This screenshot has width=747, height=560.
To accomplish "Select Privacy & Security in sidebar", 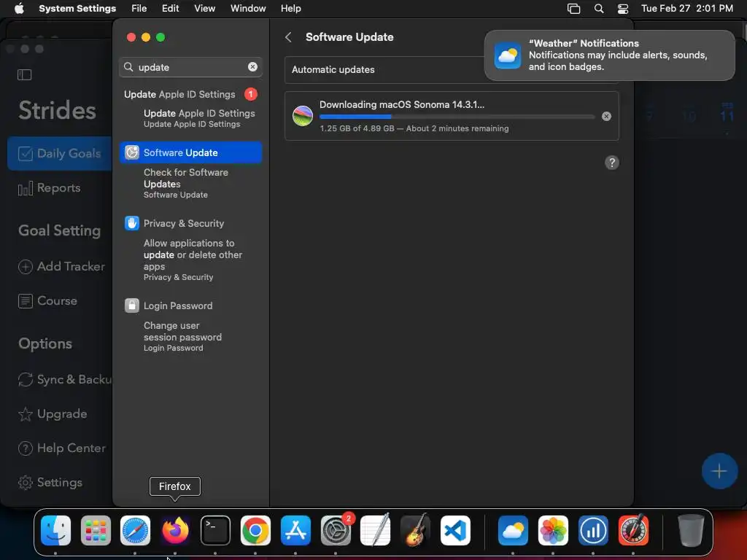I will (183, 223).
